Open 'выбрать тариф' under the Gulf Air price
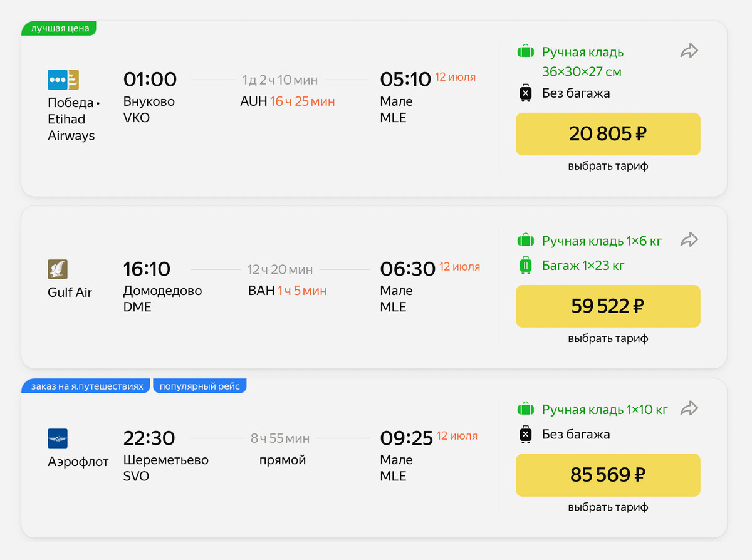Image resolution: width=752 pixels, height=560 pixels. coord(608,338)
